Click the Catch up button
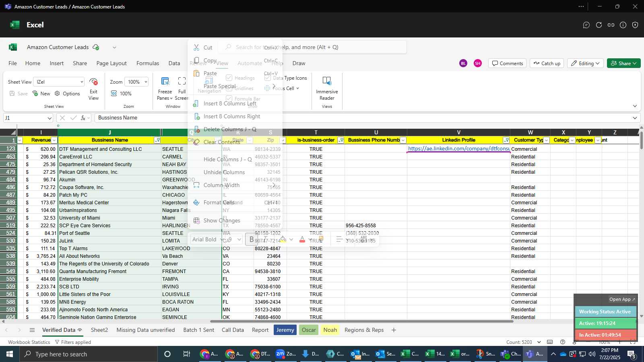 pos(547,63)
